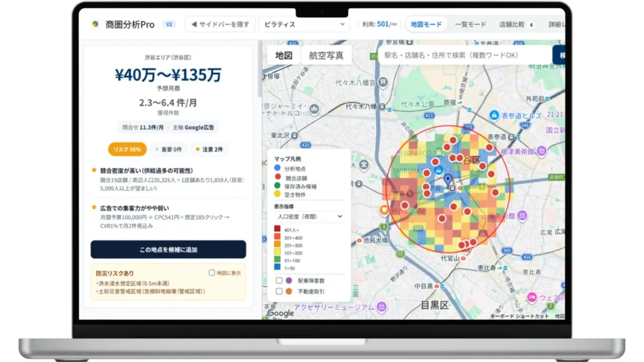Click the 代官山 station icon
The height and width of the screenshot is (362, 644).
[x=464, y=258]
